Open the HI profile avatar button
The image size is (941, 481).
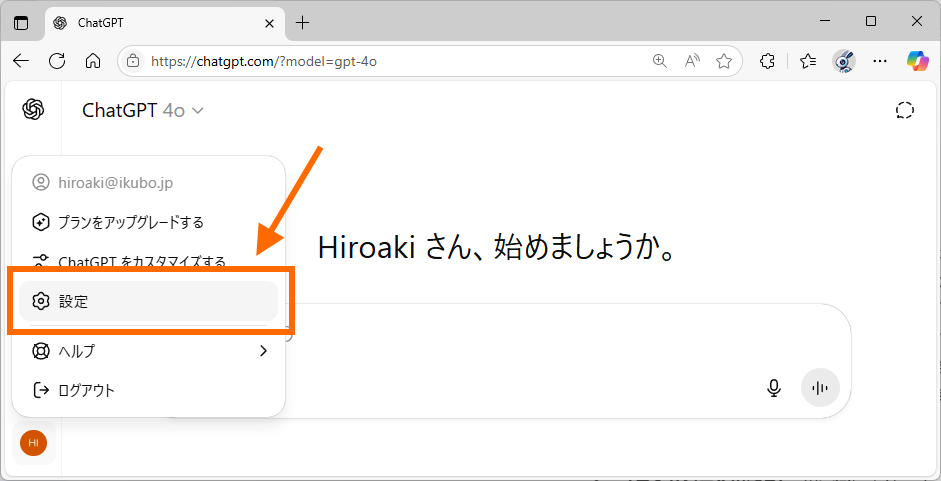[34, 443]
